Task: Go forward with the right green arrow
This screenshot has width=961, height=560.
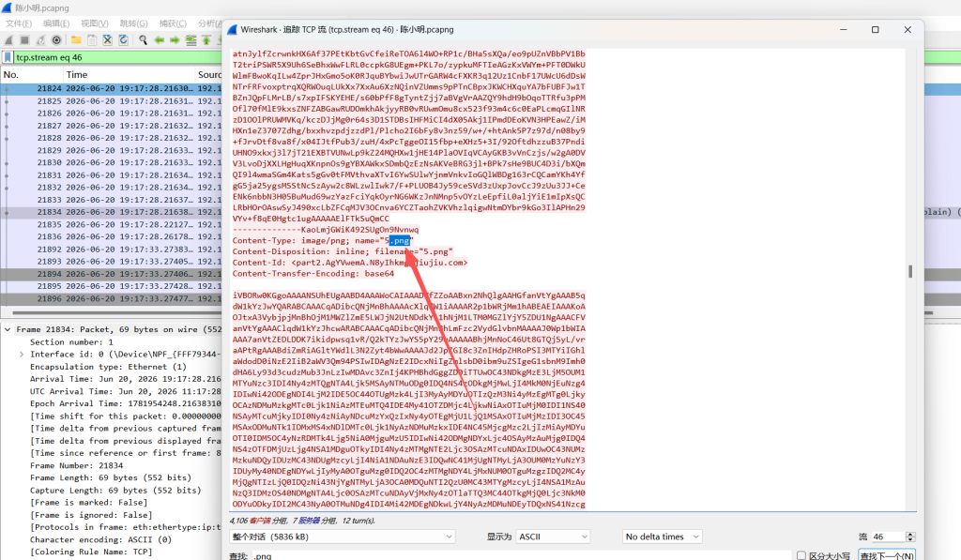Action: pos(175,39)
